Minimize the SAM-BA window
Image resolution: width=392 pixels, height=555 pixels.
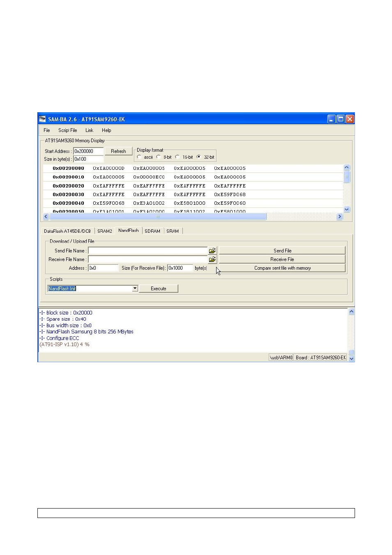tap(332, 119)
